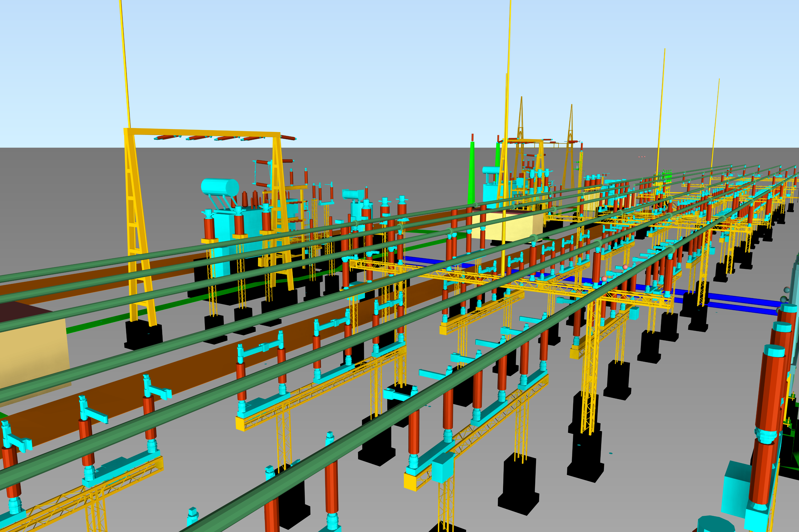Select the large red insulator column at right edge

coord(768,428)
